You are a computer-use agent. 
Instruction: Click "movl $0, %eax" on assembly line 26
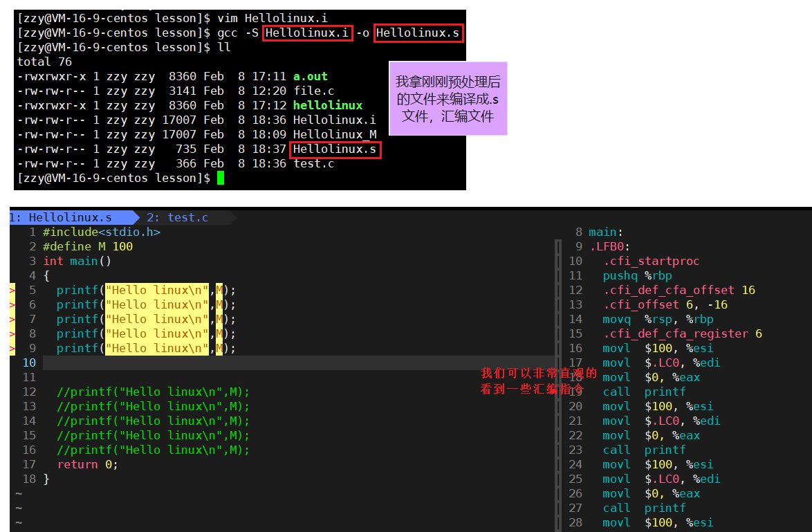point(651,493)
